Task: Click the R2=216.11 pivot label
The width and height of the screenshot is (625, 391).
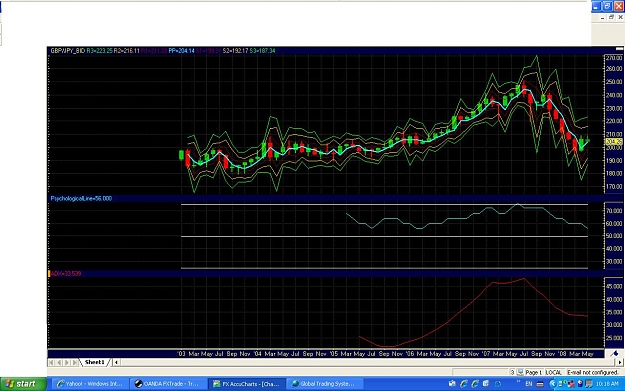Action: click(x=127, y=51)
